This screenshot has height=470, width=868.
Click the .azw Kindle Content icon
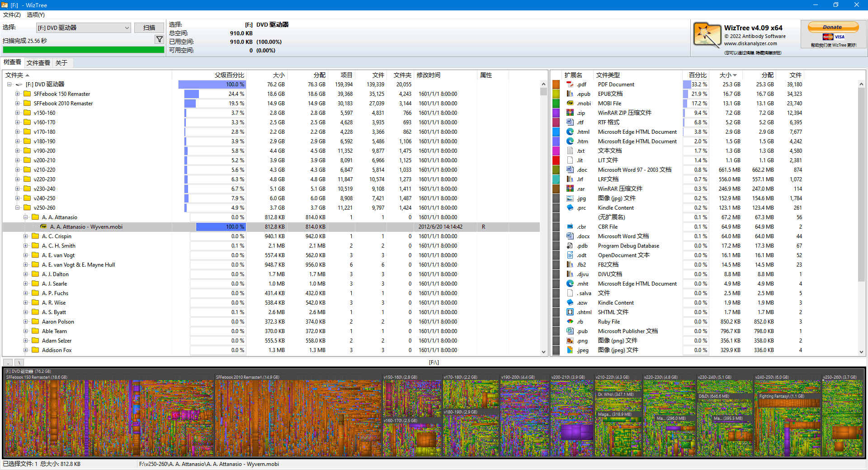(x=570, y=303)
